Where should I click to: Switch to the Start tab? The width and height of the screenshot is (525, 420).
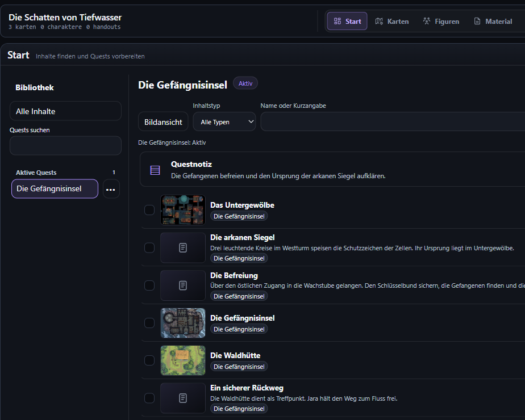click(347, 22)
